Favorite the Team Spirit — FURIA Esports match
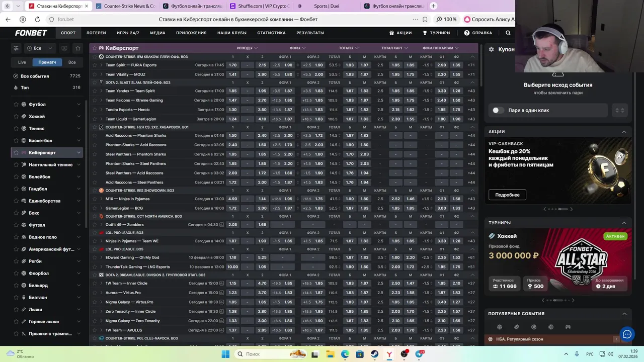The width and height of the screenshot is (644, 362). pyautogui.click(x=94, y=65)
